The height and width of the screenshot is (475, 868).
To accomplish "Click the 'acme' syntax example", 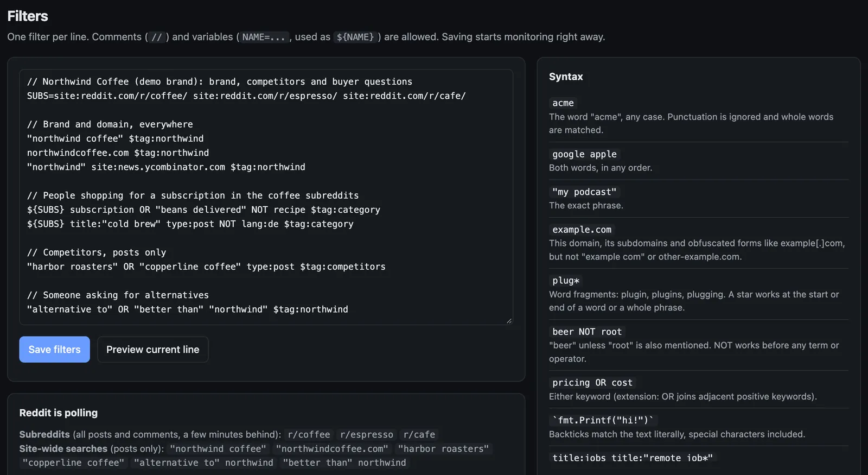I will (x=563, y=103).
